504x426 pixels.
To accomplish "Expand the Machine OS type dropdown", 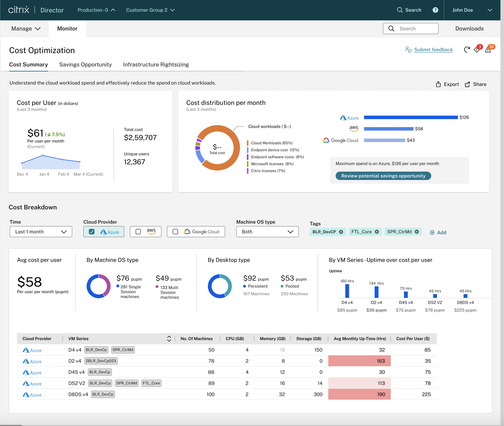I will click(x=267, y=232).
